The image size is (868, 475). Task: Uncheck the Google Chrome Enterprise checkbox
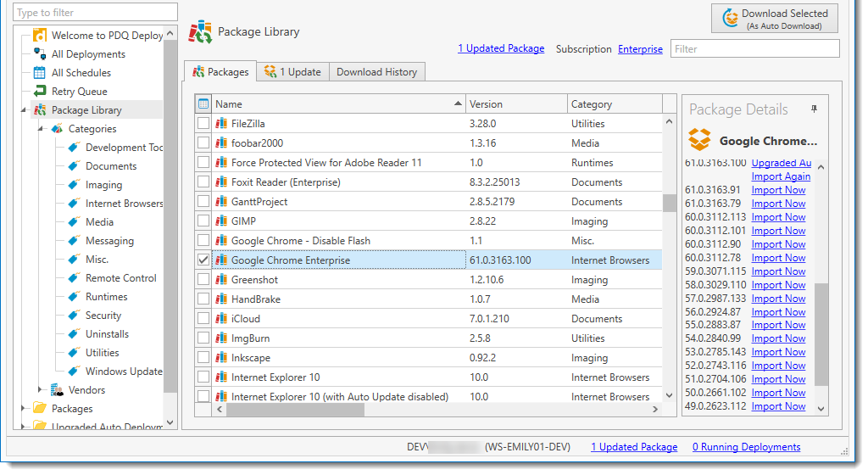(203, 260)
